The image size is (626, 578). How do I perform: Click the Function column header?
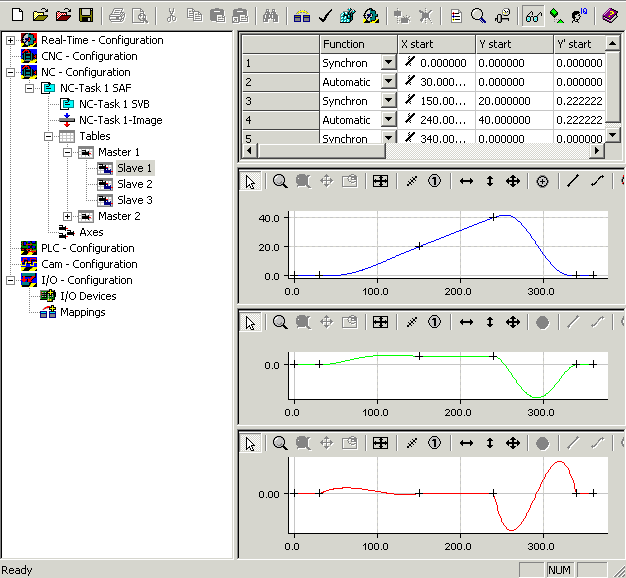tap(359, 44)
